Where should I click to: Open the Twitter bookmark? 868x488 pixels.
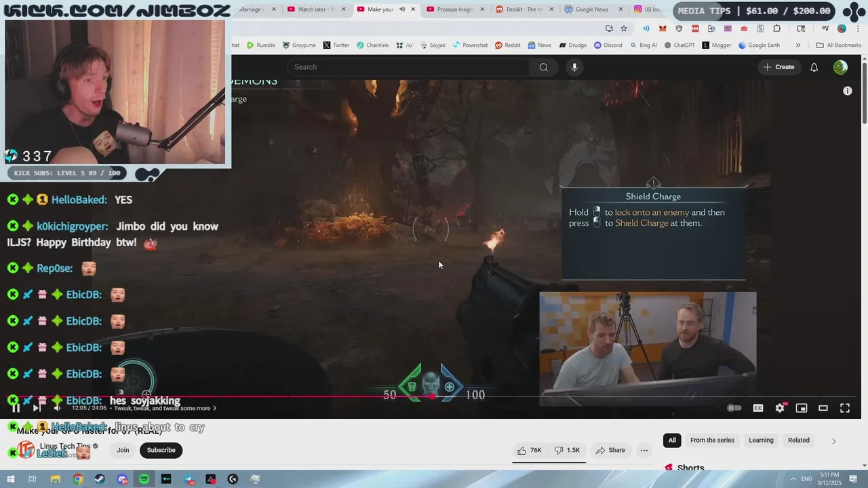tap(336, 45)
